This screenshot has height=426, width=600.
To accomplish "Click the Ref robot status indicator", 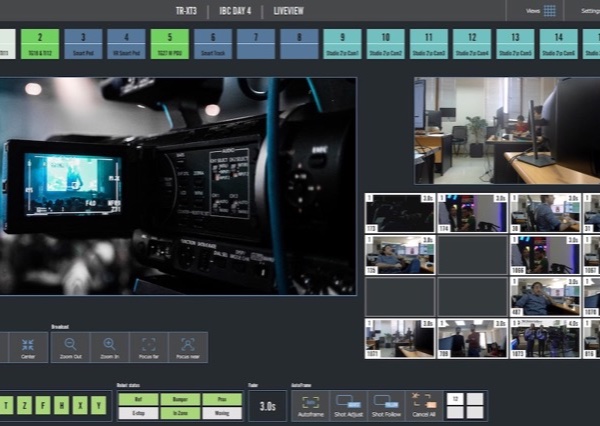I will (x=139, y=399).
